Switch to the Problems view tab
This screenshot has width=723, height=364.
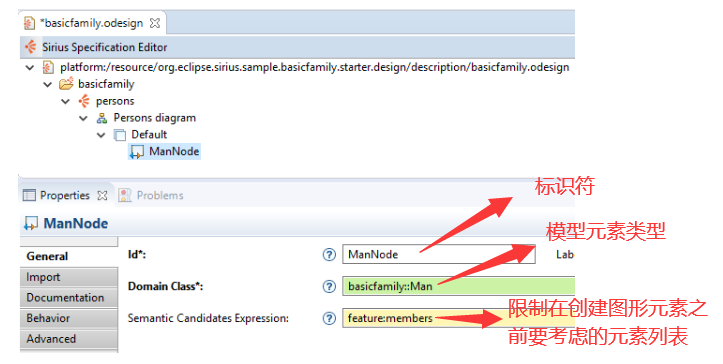point(160,195)
